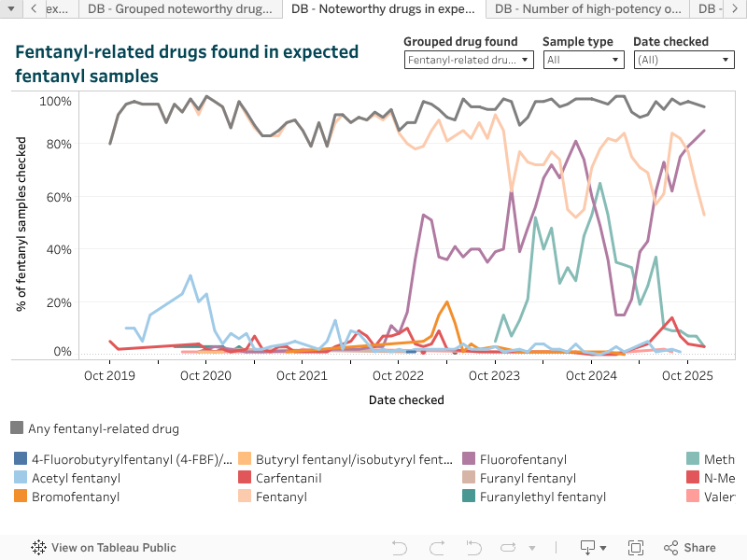Enter full screen mode
The image size is (747, 560).
(x=636, y=548)
